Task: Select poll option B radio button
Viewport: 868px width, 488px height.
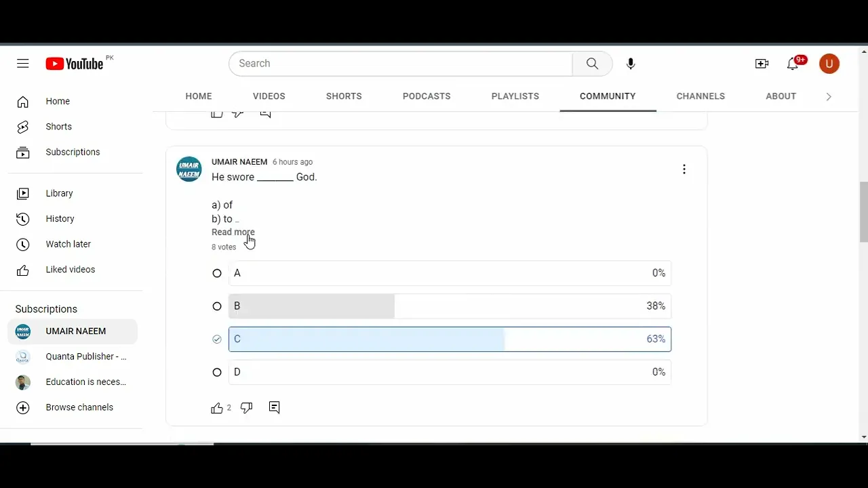Action: 217,306
